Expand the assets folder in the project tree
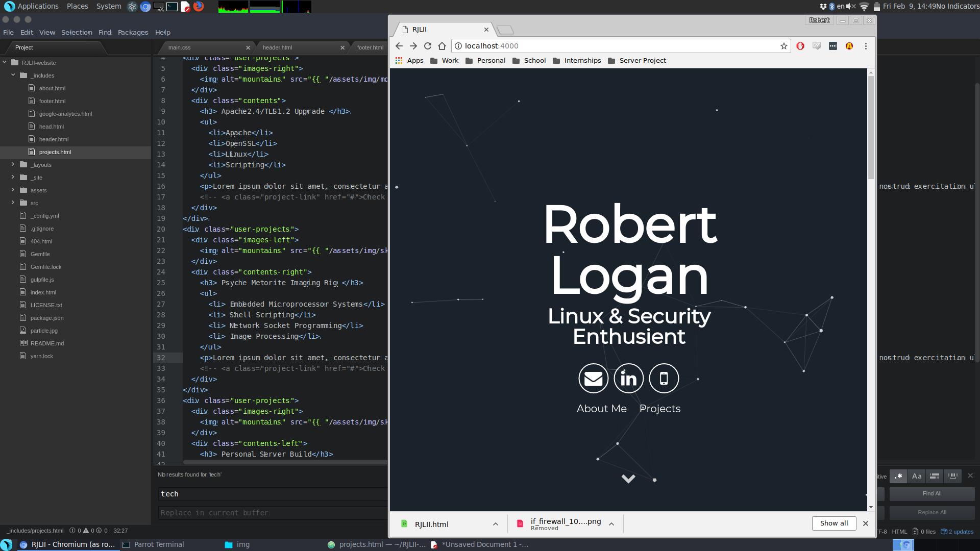The image size is (980, 551). click(13, 190)
